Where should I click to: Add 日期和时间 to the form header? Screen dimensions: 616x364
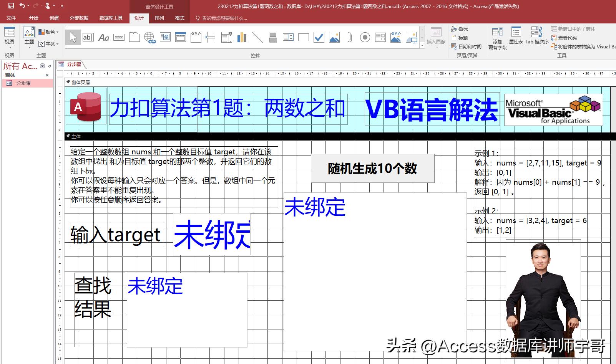coord(466,46)
